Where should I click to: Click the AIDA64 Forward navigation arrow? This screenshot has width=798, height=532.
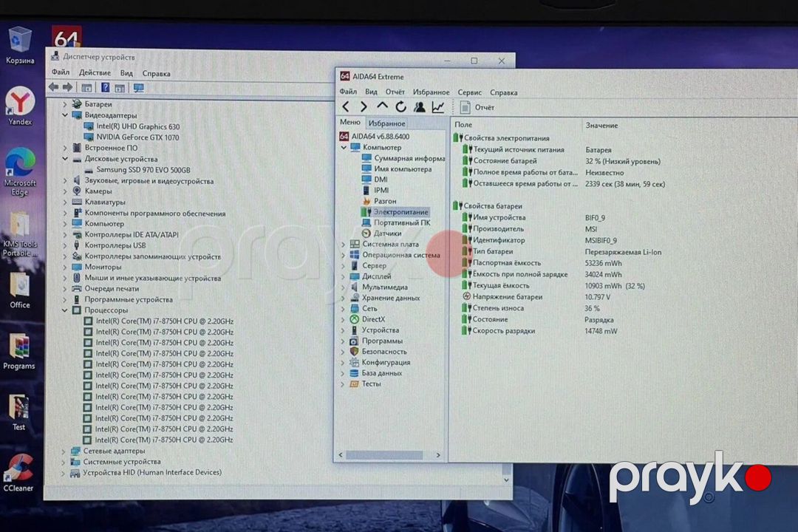(364, 107)
